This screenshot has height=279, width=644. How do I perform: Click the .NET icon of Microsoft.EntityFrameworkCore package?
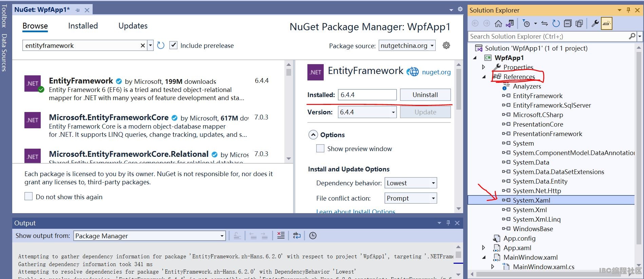(33, 120)
